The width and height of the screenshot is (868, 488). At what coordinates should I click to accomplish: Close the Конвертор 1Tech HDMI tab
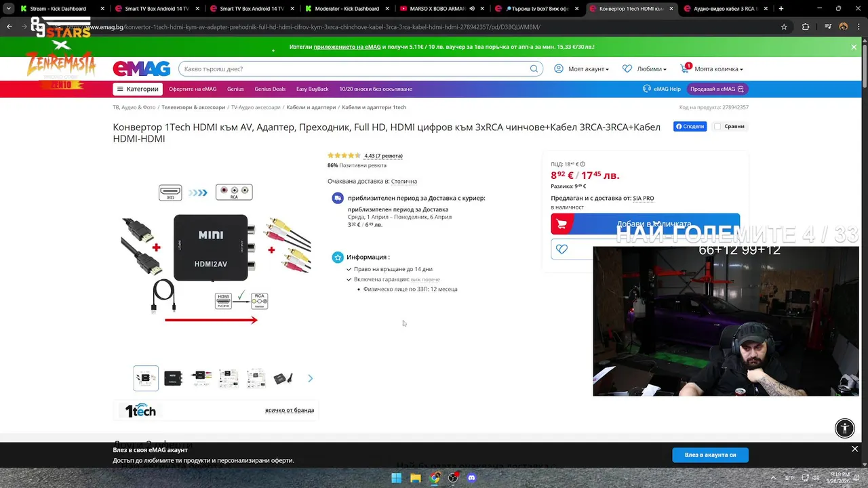(672, 9)
